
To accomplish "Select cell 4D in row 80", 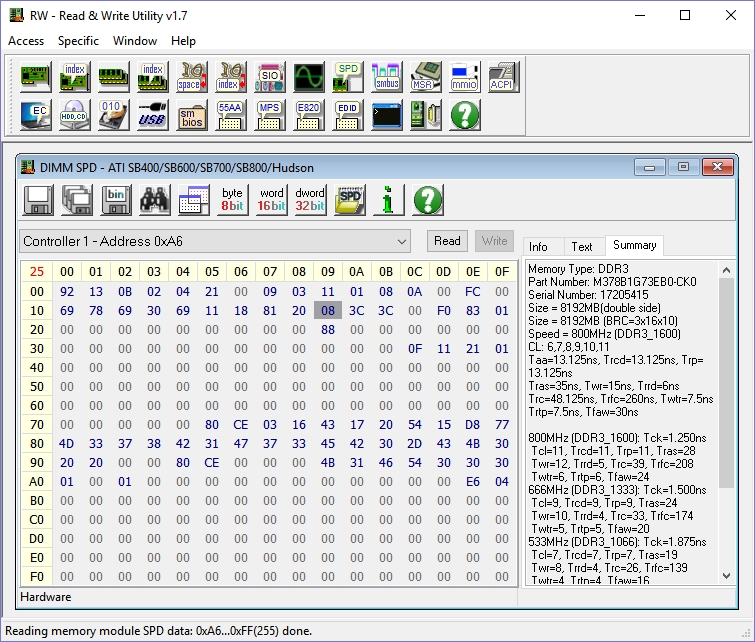I will pyautogui.click(x=67, y=444).
